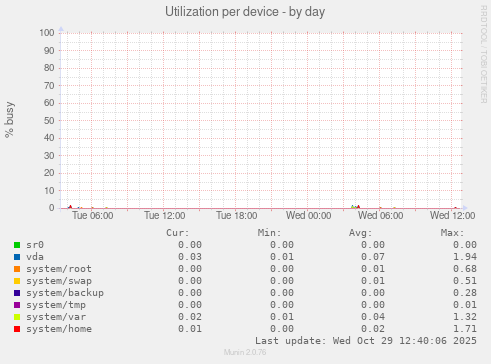The image size is (491, 364).
Task: Click system/swap max value 0.51
Action: [465, 281]
